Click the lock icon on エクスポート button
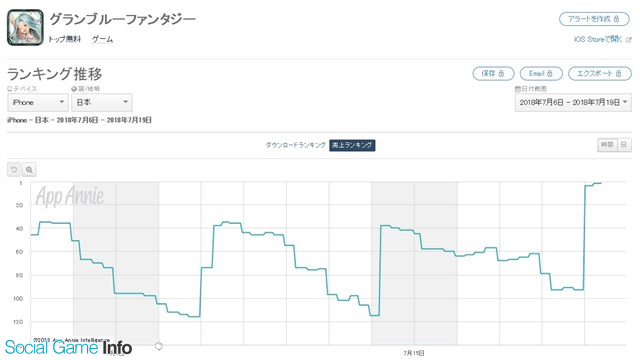Viewport: 640px width, 360px height. [618, 73]
